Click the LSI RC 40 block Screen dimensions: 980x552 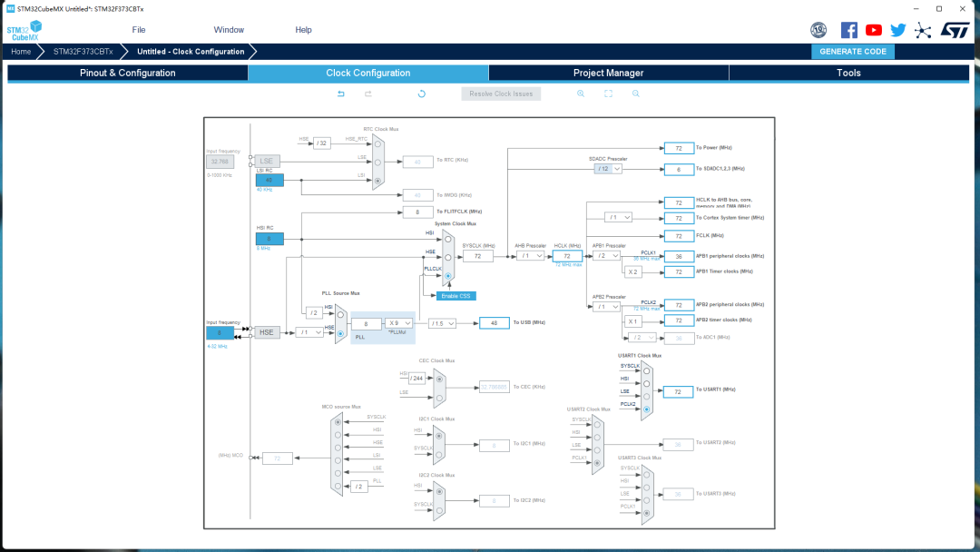tap(269, 180)
